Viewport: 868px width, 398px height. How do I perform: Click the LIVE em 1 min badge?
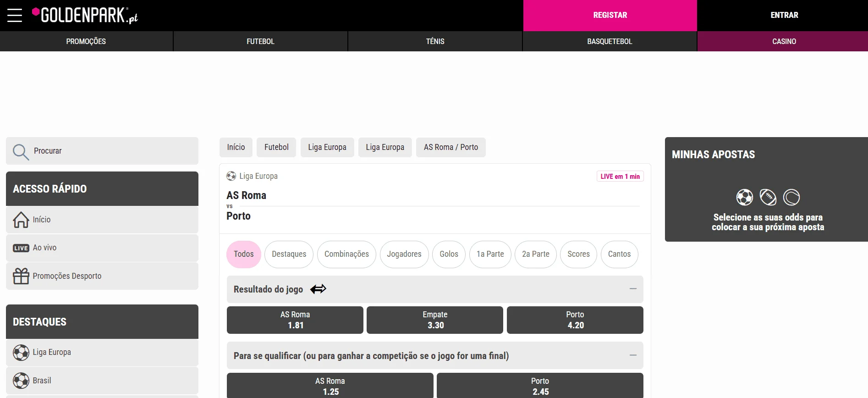point(620,177)
